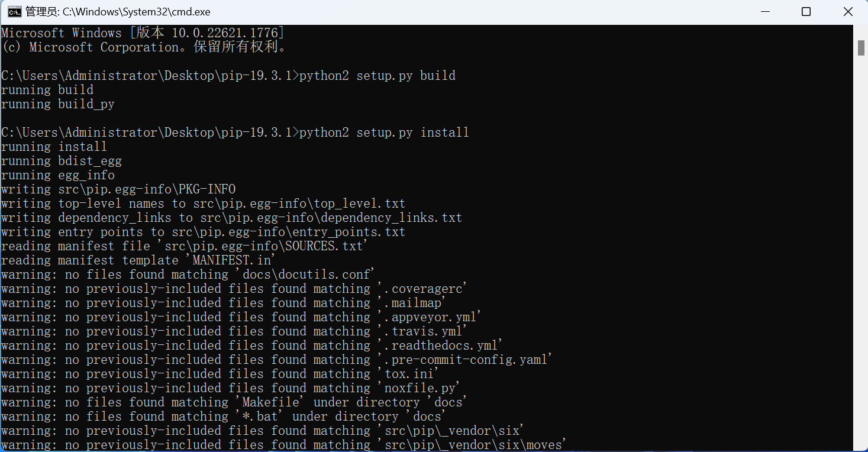
Task: Click the warning mentioning 'noxfile.py'
Action: [x=231, y=388]
